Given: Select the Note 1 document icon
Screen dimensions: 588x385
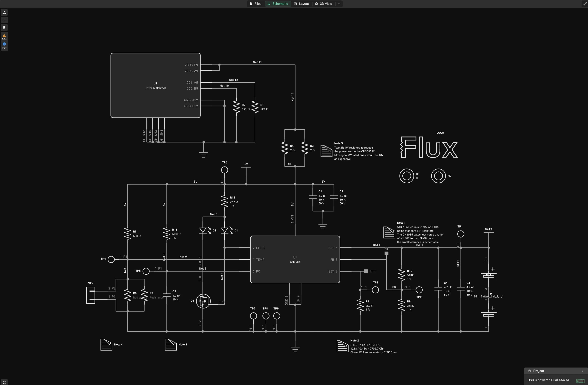Looking at the screenshot, I should (x=389, y=232).
